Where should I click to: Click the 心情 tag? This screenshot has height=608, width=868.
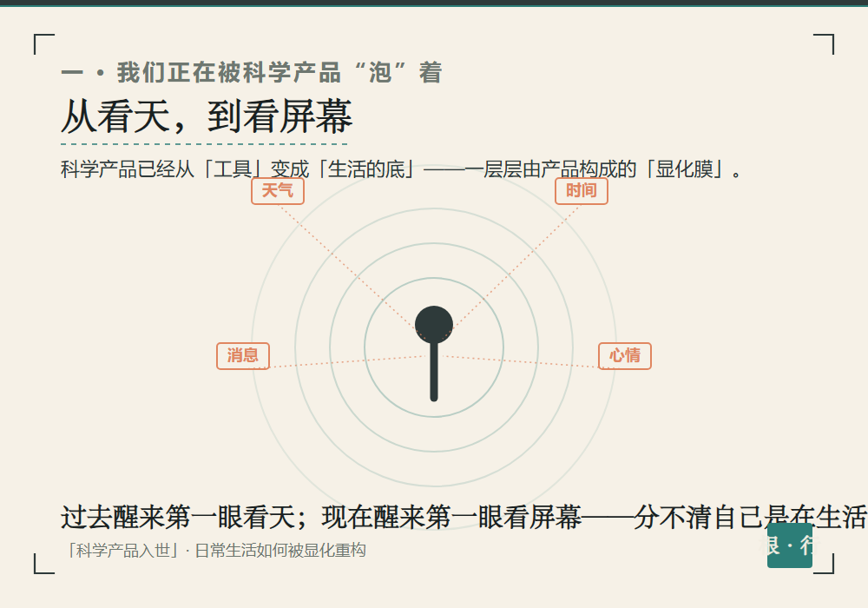click(624, 355)
